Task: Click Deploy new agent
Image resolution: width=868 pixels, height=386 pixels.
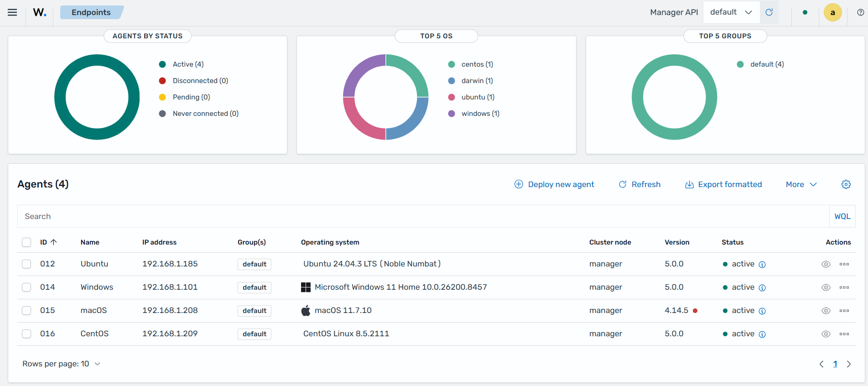Action: click(554, 184)
